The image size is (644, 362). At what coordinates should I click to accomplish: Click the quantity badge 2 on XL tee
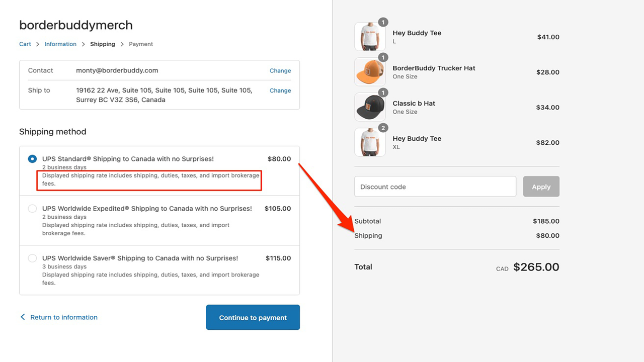click(x=383, y=128)
